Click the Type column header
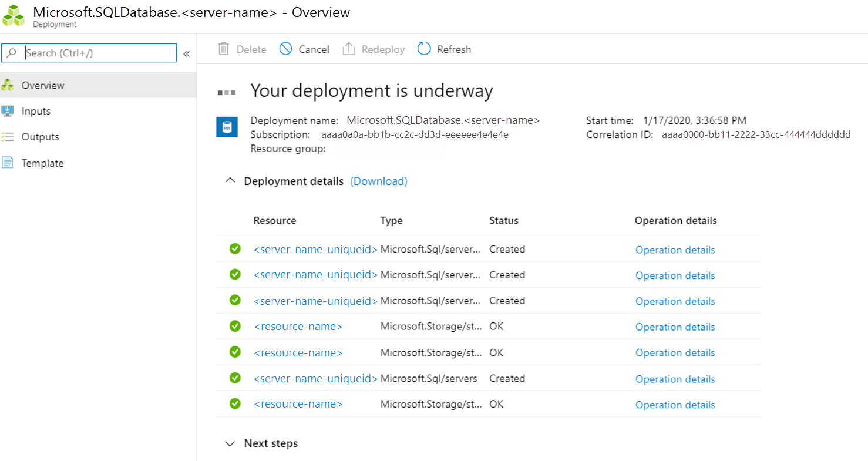 (x=392, y=221)
